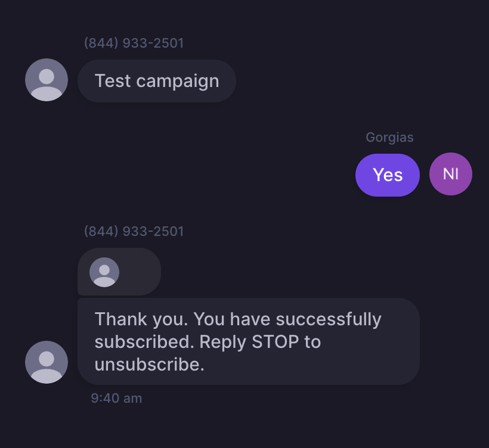
Task: Click the Test campaign message bubble
Action: click(x=157, y=81)
